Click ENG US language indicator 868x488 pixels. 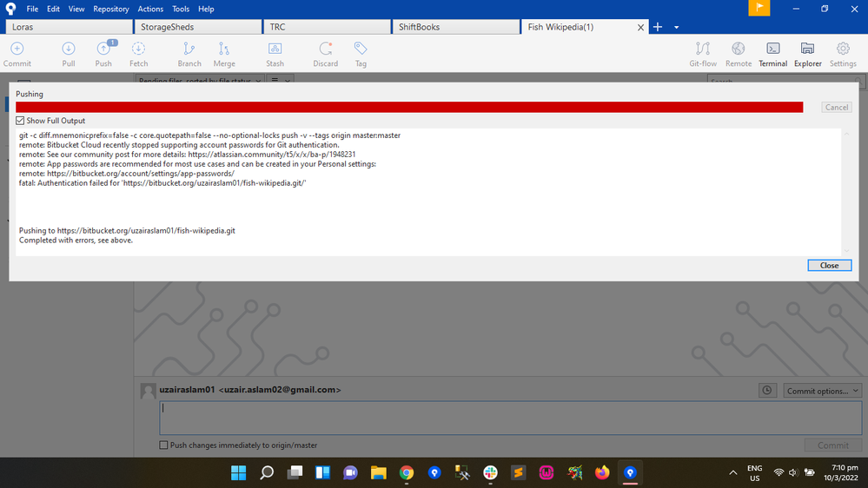click(x=754, y=472)
